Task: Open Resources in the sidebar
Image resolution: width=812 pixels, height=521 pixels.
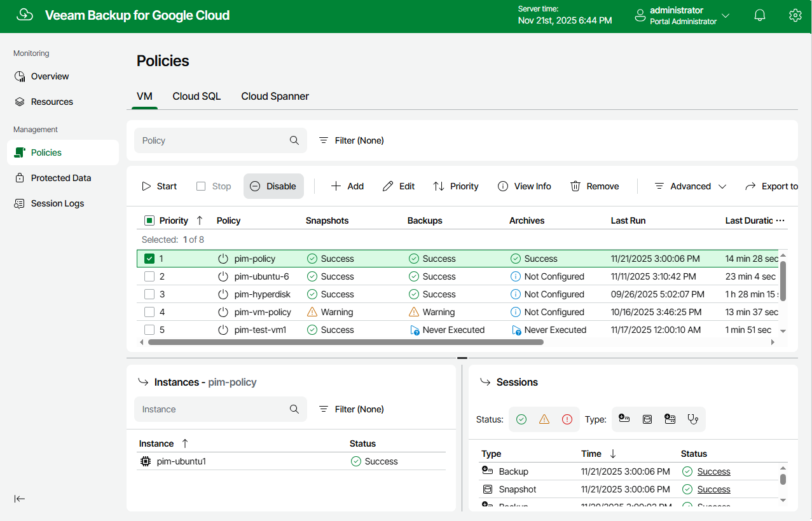Action: 63,102
